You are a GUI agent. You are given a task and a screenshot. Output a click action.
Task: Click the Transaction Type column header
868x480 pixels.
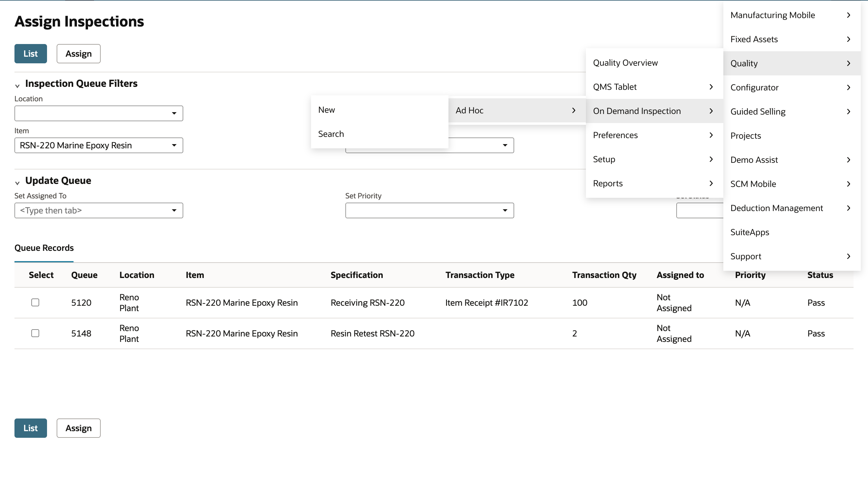[x=480, y=275]
